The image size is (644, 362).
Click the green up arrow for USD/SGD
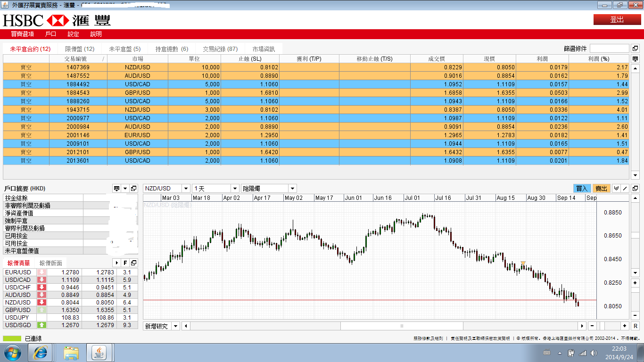tap(41, 325)
